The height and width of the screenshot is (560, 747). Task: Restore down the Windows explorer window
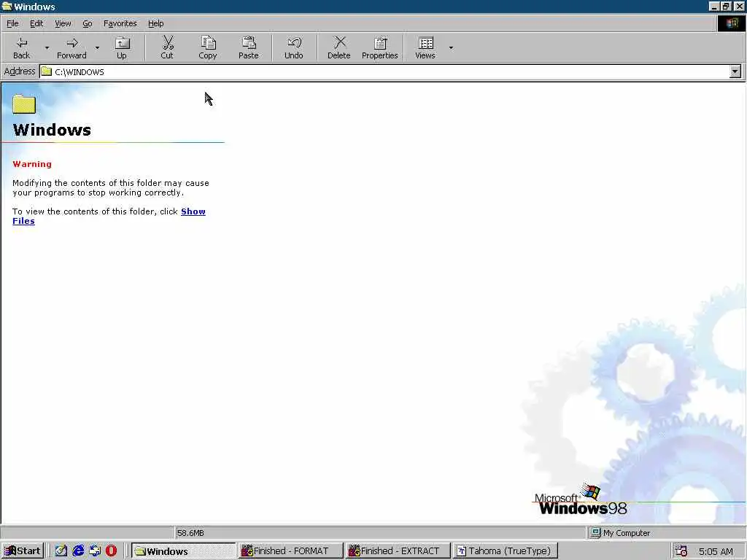pos(726,7)
